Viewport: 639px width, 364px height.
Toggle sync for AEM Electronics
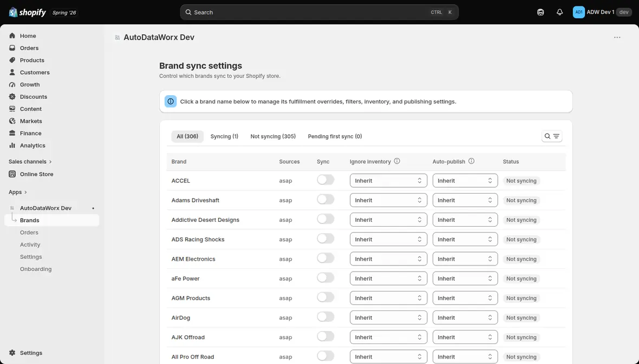(x=325, y=258)
